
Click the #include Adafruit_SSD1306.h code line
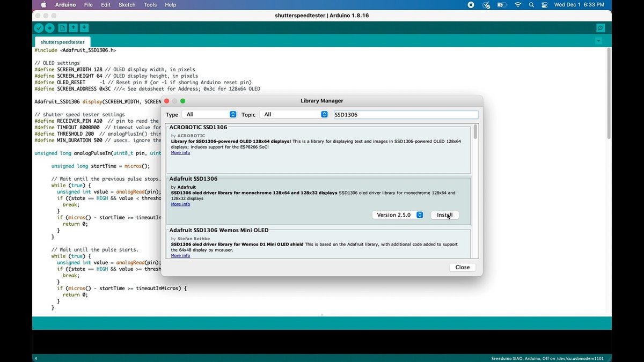click(x=75, y=50)
